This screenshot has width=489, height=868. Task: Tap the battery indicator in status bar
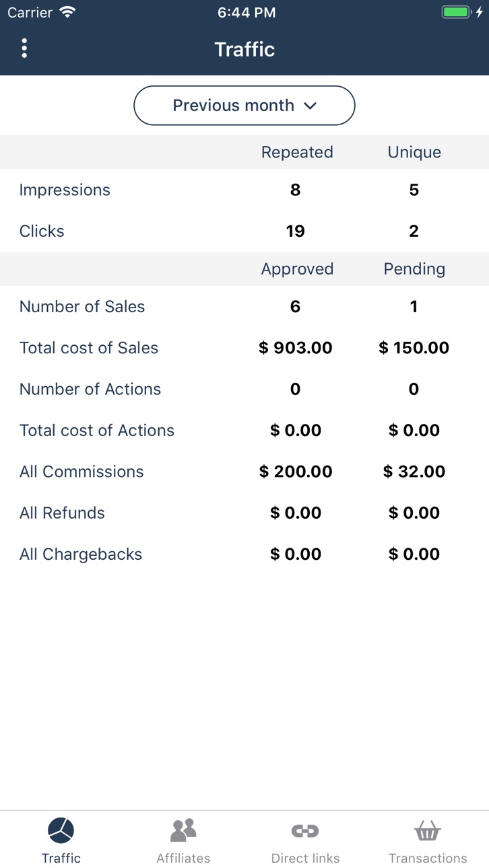click(x=456, y=12)
